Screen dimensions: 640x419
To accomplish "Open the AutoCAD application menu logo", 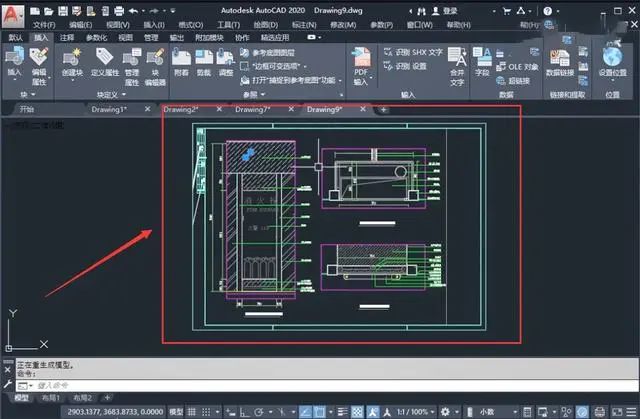I will pos(13,16).
